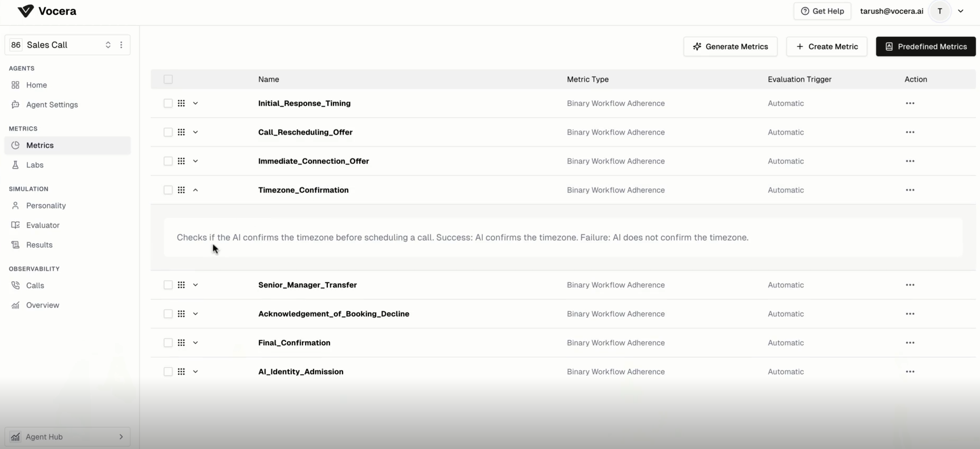Viewport: 980px width, 449px height.
Task: Check the Immediate_Connection_Offer checkbox
Action: (168, 161)
